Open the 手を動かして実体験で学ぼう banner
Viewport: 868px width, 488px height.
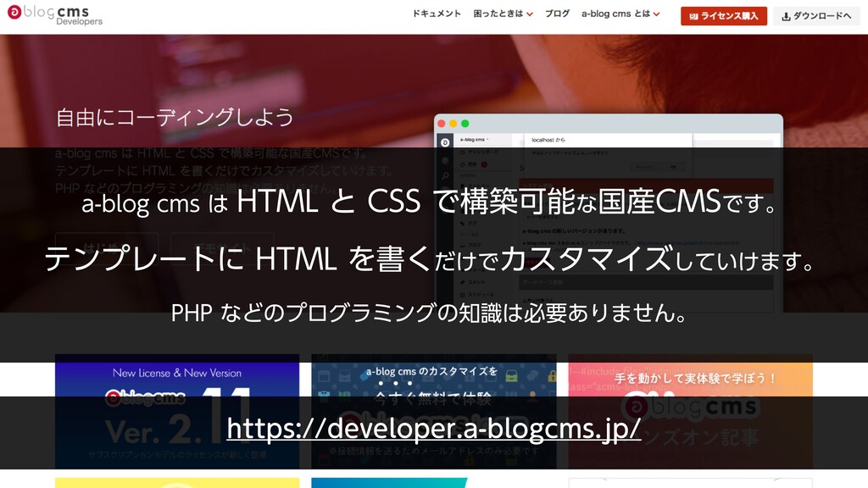690,411
